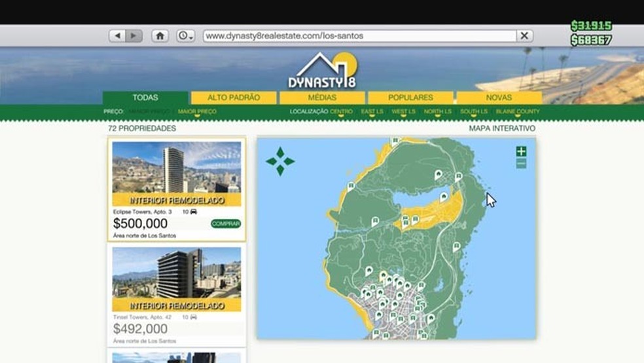The image size is (644, 363).
Task: Click the $492,000 price text
Action: point(140,329)
